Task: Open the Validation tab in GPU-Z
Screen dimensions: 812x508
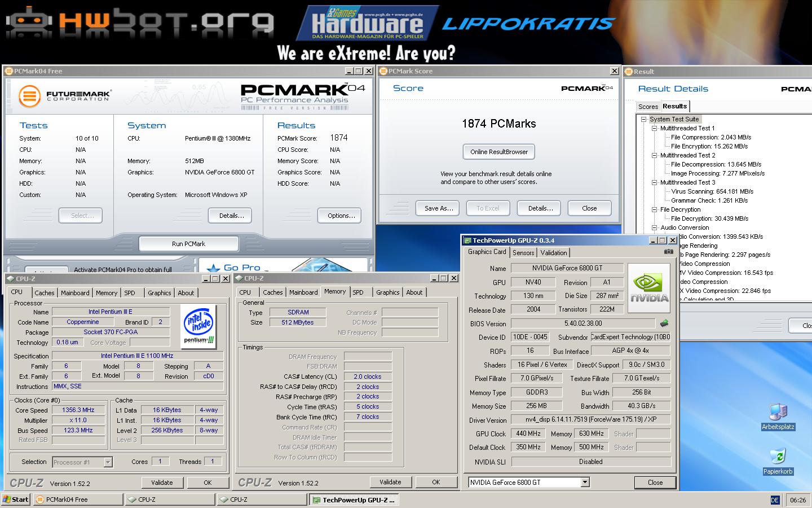Action: point(554,253)
